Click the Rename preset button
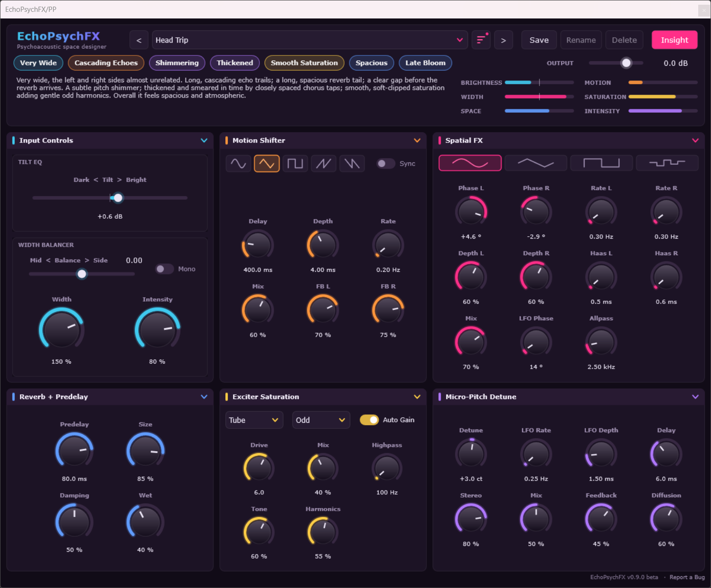Screen dimensions: 711x588 (x=581, y=40)
